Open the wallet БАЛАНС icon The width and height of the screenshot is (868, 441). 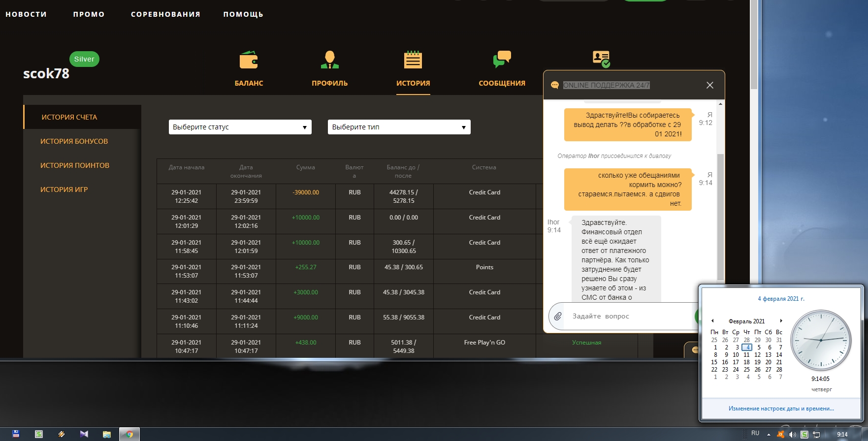[249, 60]
